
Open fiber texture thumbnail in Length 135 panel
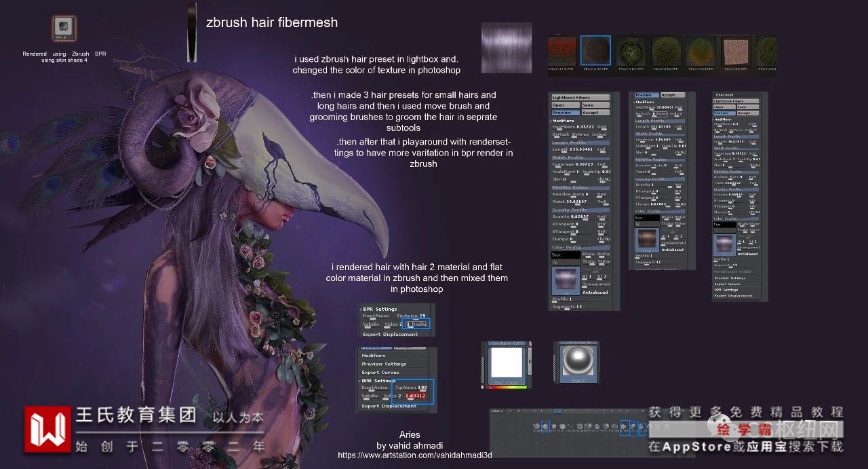pos(566,282)
